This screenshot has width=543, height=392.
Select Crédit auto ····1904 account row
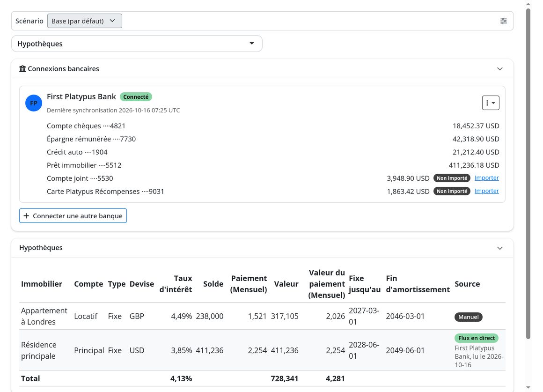tap(273, 152)
